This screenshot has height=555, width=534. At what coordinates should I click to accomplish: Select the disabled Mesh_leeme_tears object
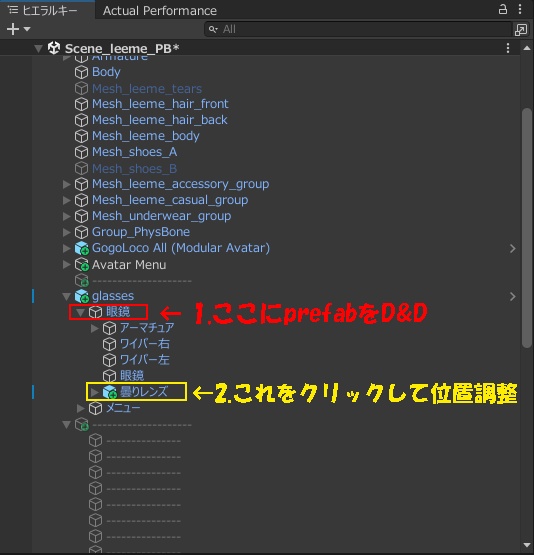[x=147, y=88]
